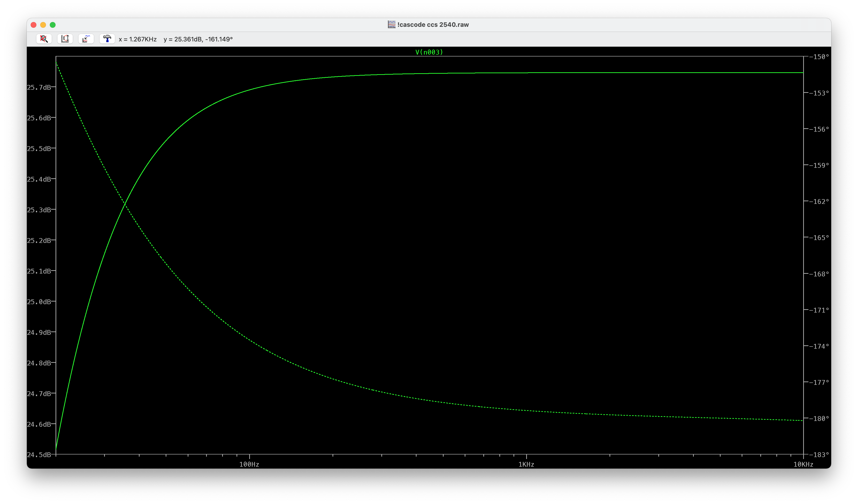Click the window title 'cascode ccs 2540.raw'
Image resolution: width=858 pixels, height=504 pixels.
pos(433,24)
